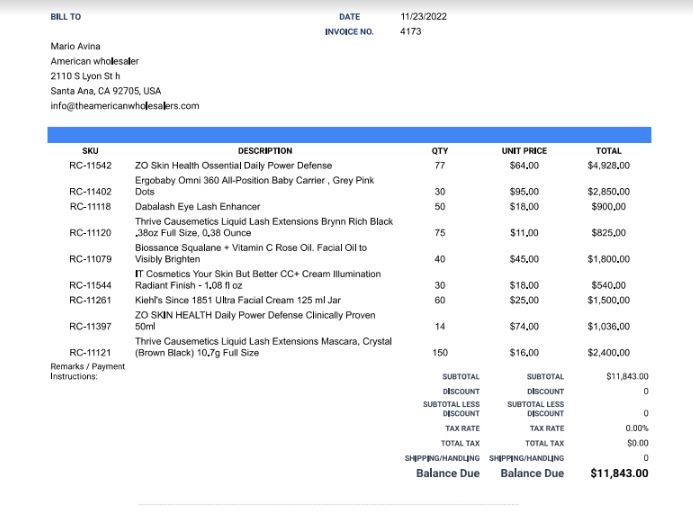Select SKU RC-11261
Viewport: 693px width, 519px height.
tap(90, 300)
